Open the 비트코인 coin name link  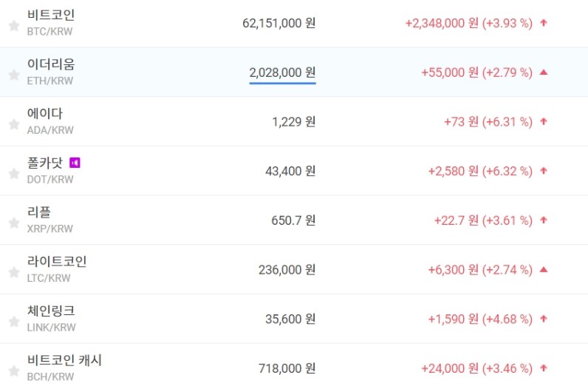50,15
